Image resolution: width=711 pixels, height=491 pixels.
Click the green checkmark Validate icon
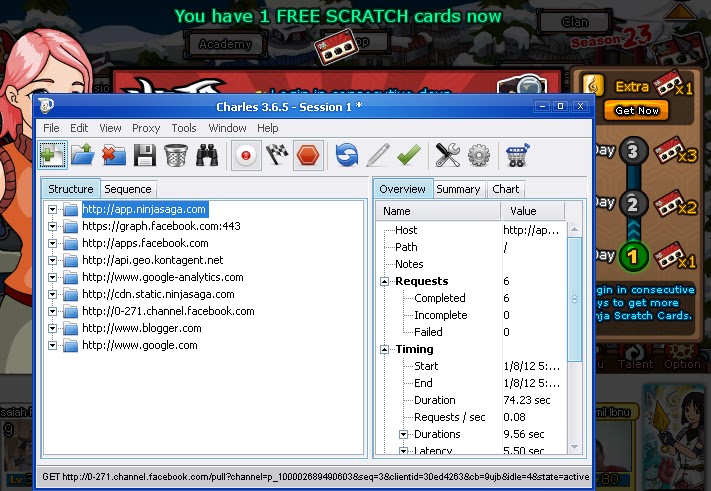(x=409, y=155)
